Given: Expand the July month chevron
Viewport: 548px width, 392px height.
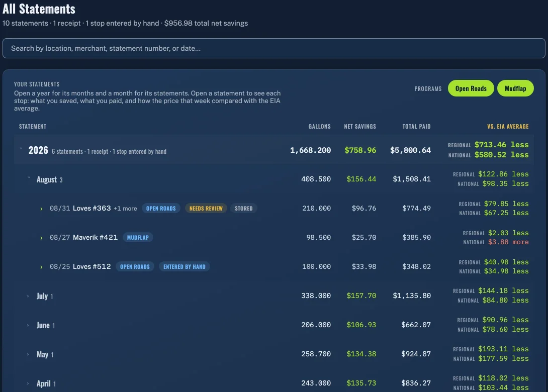Looking at the screenshot, I should pos(28,296).
